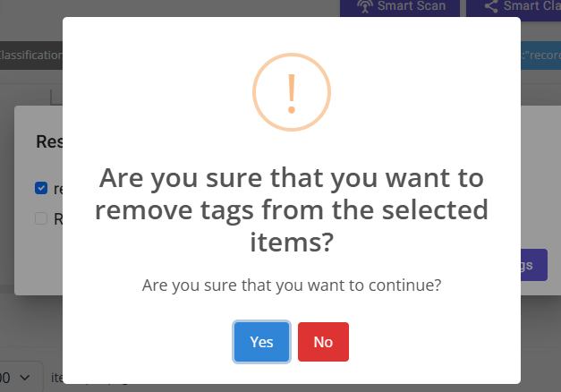Expand the page size chevron dropdown
This screenshot has width=561, height=392.
(x=25, y=378)
